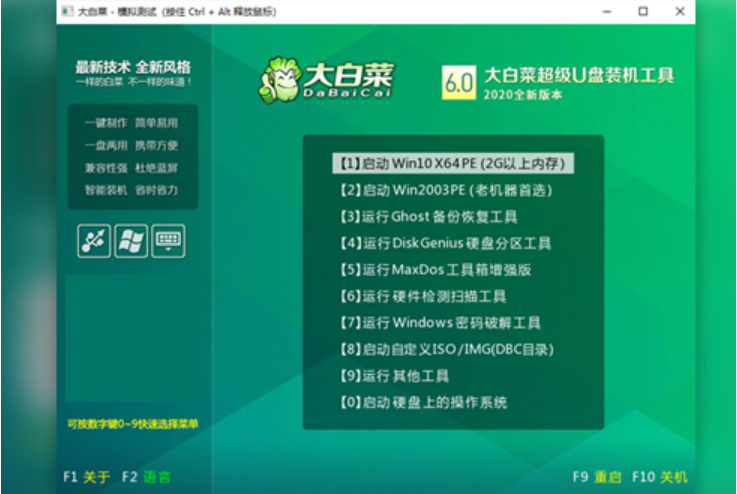Click the 6.0 version badge
Screen dimensions: 737x494
click(459, 83)
